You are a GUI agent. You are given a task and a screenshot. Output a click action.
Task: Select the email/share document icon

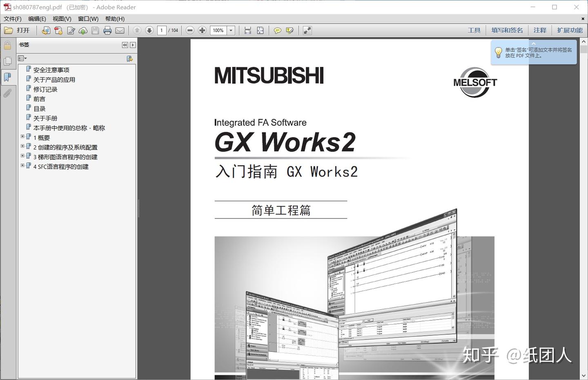pyautogui.click(x=119, y=30)
